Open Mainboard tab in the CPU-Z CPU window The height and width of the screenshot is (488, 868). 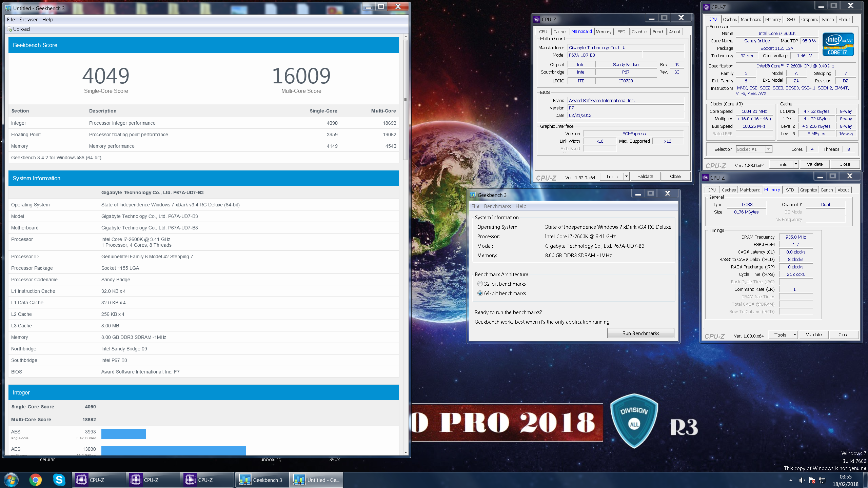751,19
